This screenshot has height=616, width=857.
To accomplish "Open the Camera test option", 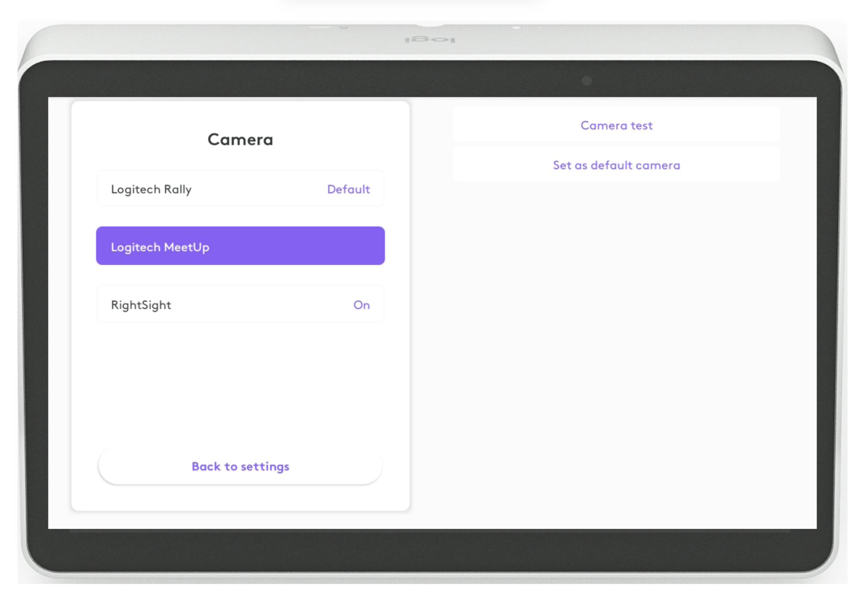I will (616, 125).
